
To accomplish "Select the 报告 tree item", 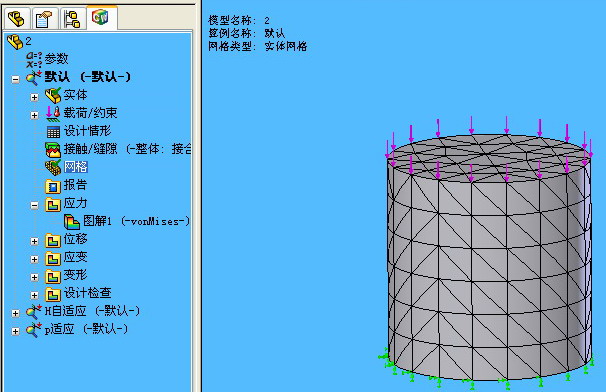I will coord(75,185).
